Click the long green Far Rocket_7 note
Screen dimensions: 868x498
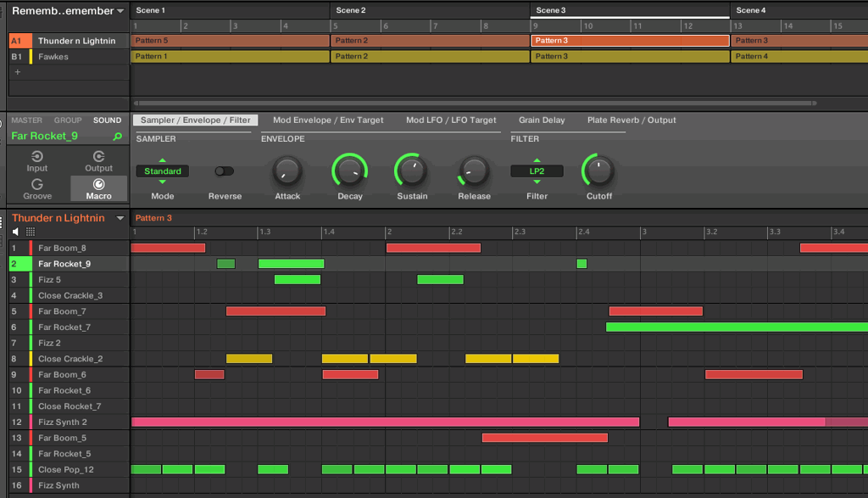click(x=737, y=327)
